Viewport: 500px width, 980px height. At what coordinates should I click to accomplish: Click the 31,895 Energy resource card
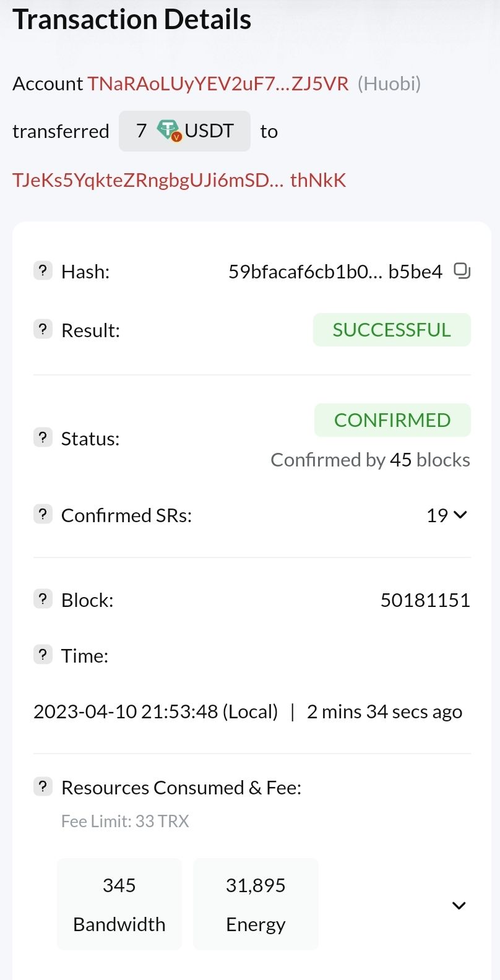click(256, 904)
